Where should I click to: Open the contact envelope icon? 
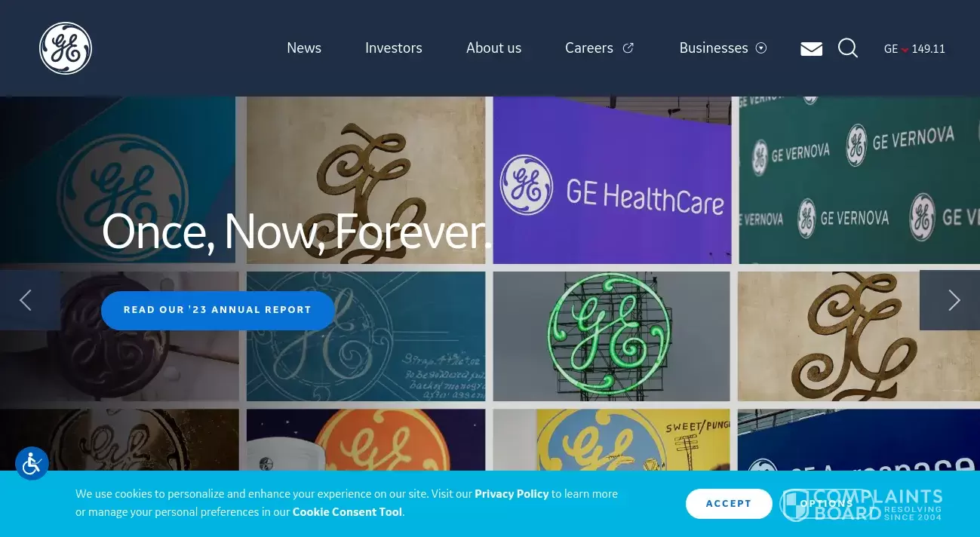coord(811,48)
